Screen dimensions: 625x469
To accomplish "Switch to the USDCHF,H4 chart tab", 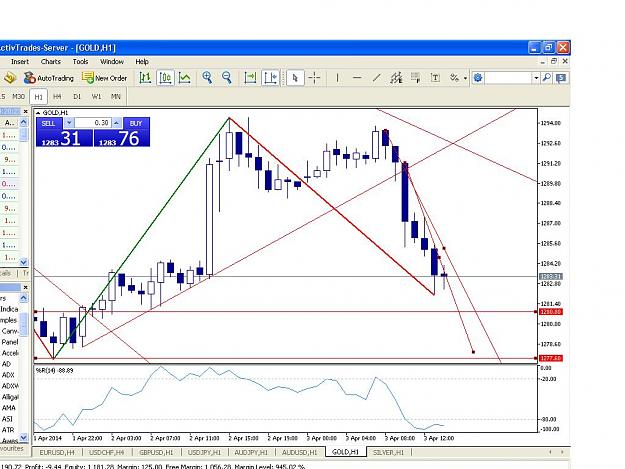I will click(106, 452).
